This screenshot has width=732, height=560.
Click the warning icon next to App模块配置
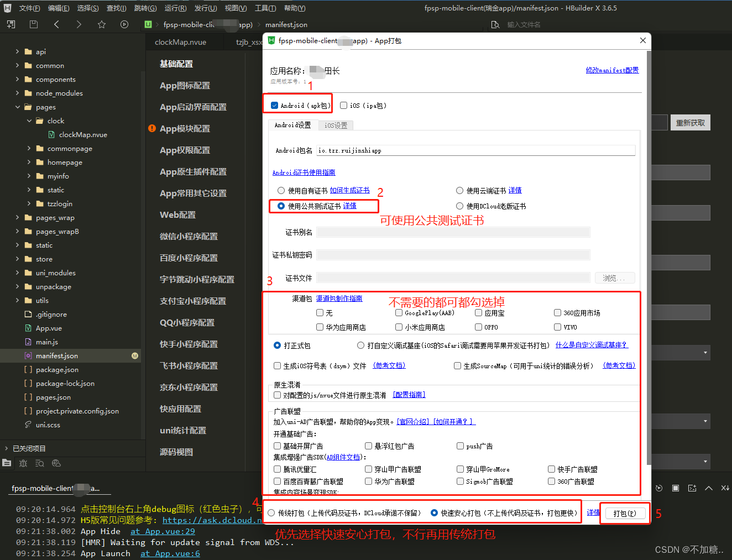(152, 128)
